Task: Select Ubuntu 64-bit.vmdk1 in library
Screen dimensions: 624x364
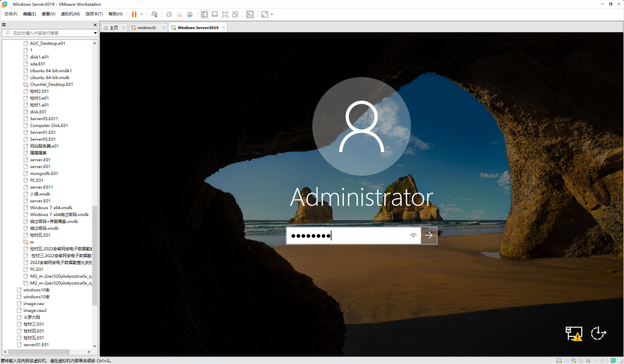Action: pyautogui.click(x=50, y=71)
